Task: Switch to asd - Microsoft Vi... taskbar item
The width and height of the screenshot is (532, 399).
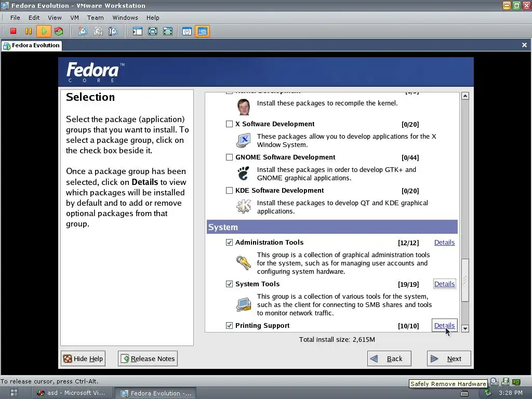Action: click(x=71, y=393)
